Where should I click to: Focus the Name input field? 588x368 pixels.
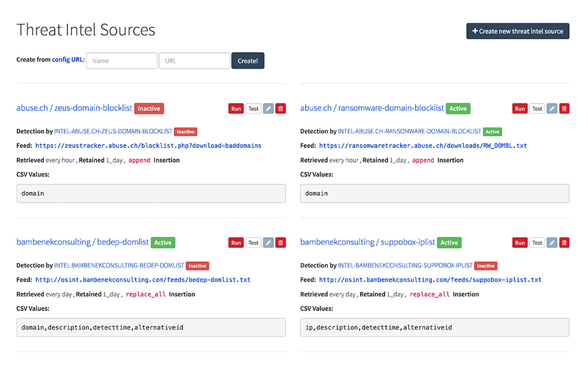coord(122,61)
